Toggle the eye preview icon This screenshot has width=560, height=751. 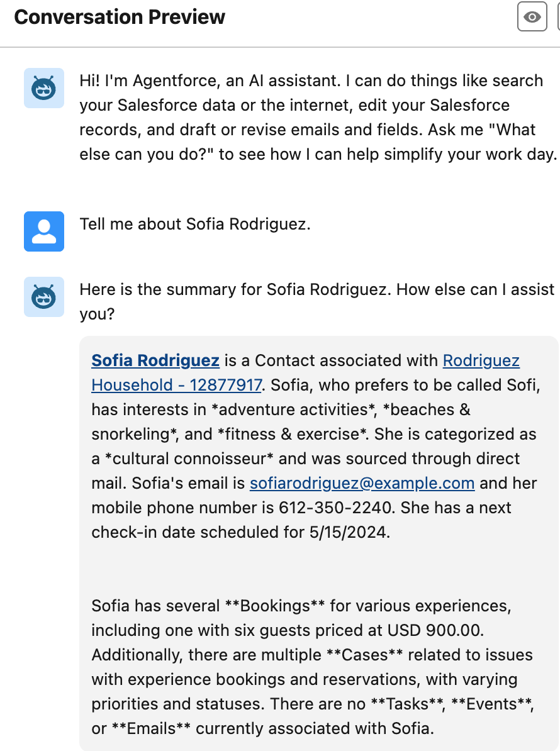tap(532, 17)
